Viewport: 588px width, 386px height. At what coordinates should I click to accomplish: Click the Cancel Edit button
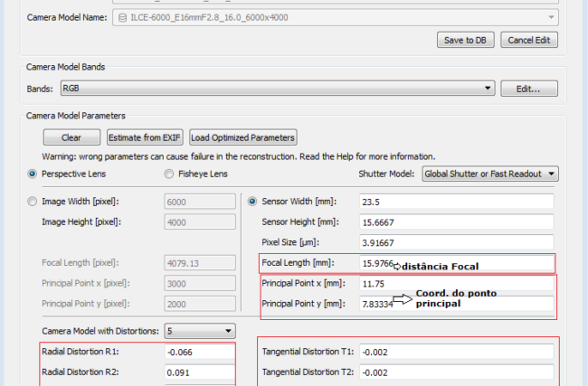click(529, 40)
